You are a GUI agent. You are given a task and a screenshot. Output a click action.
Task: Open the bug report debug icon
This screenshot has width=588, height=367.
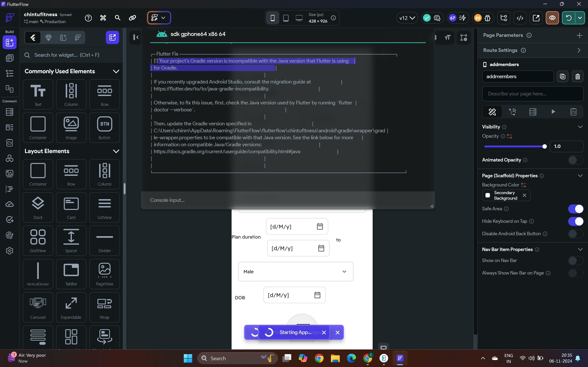487,18
